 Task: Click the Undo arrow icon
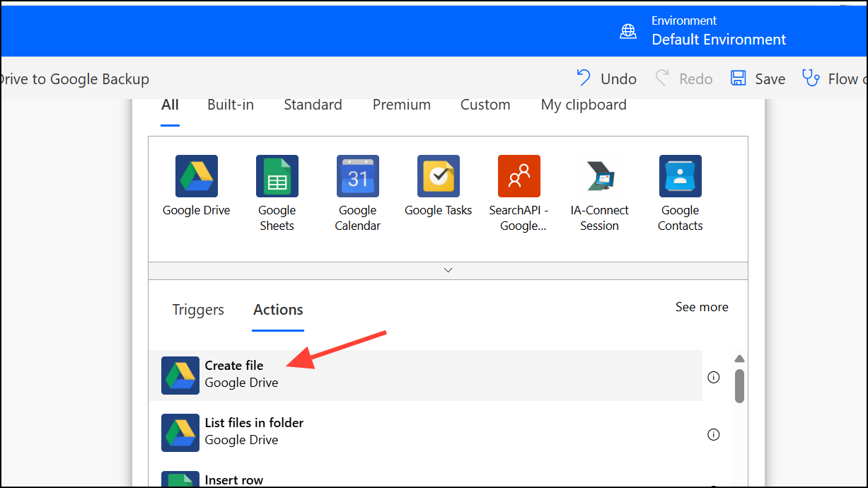[x=584, y=78]
